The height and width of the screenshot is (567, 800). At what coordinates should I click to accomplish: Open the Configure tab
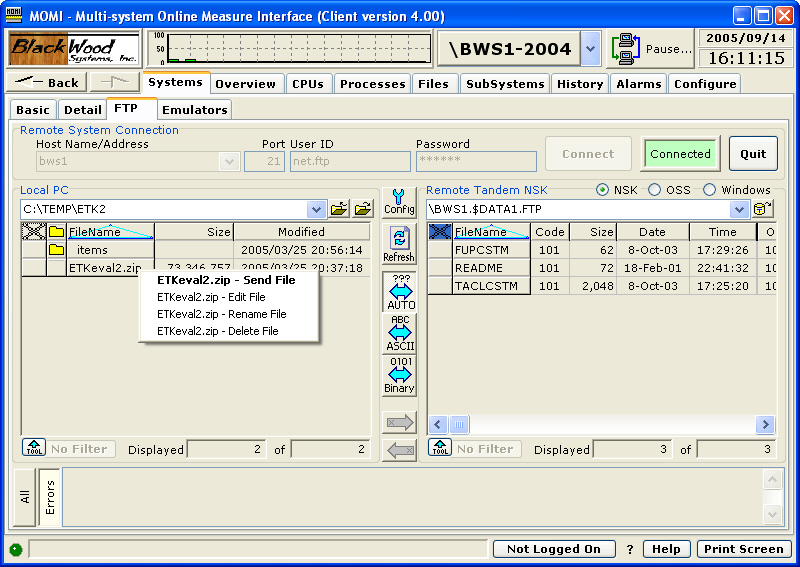pyautogui.click(x=705, y=84)
